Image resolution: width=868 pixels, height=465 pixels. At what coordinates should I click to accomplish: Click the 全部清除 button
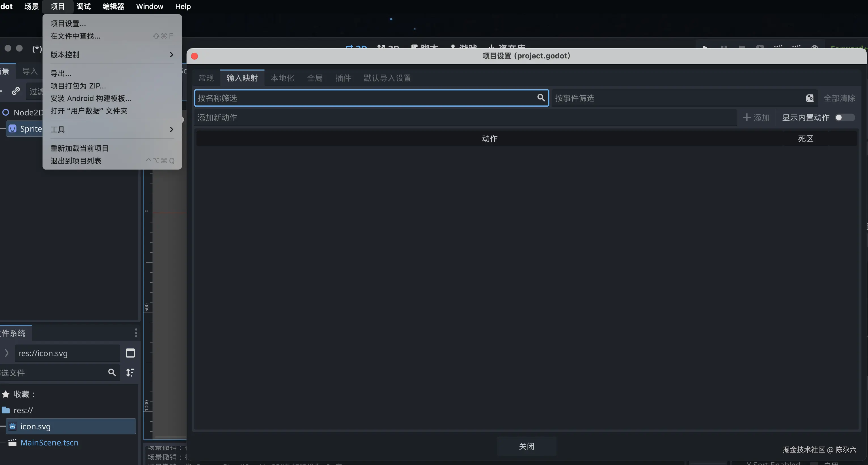coord(839,98)
